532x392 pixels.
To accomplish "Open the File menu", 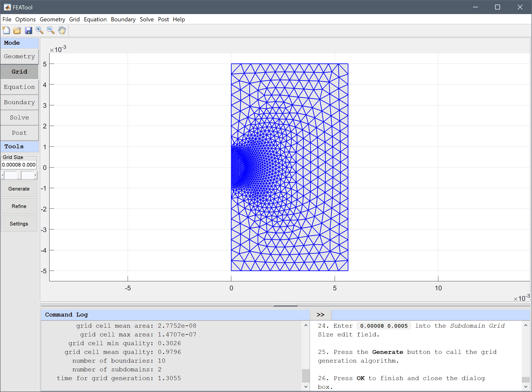I will (7, 19).
